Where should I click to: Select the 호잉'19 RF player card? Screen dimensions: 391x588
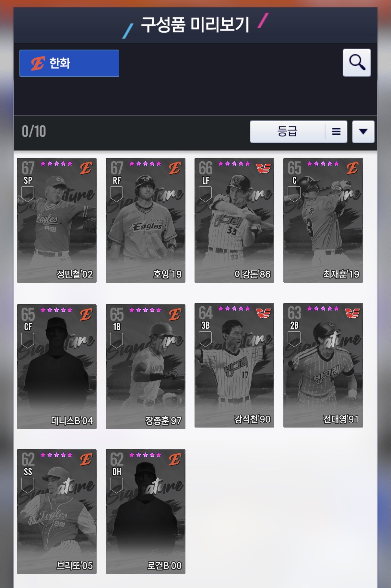click(146, 220)
